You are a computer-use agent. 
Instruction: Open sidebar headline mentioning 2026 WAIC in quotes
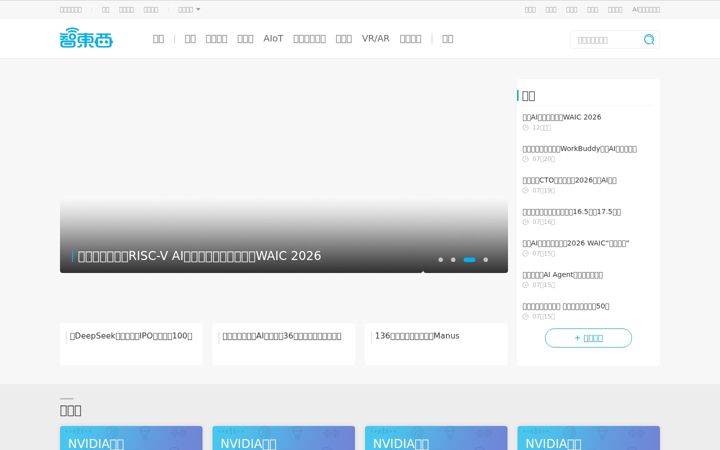pos(576,243)
